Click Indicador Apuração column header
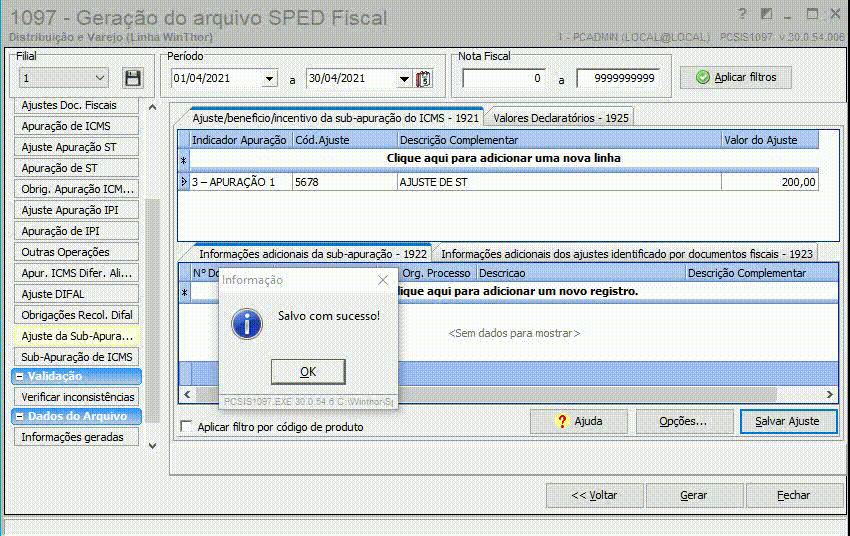This screenshot has height=536, width=850. (x=241, y=140)
